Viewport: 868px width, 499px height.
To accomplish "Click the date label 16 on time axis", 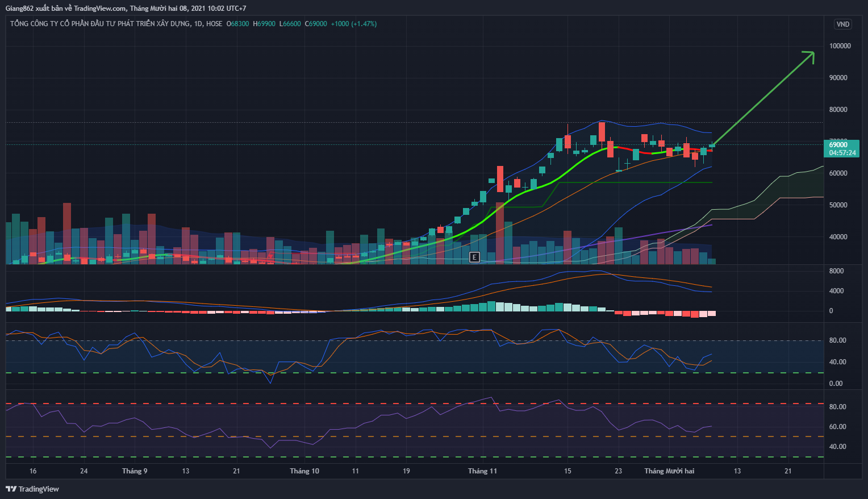I will click(33, 471).
